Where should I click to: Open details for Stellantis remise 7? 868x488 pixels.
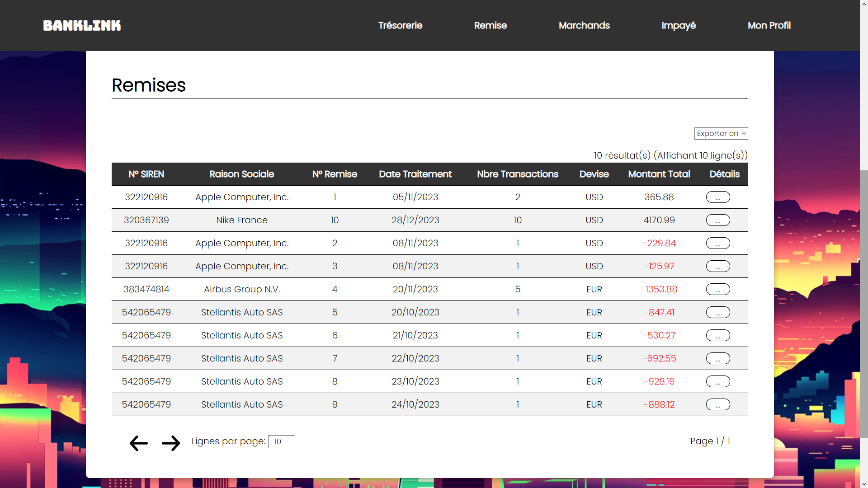point(718,358)
